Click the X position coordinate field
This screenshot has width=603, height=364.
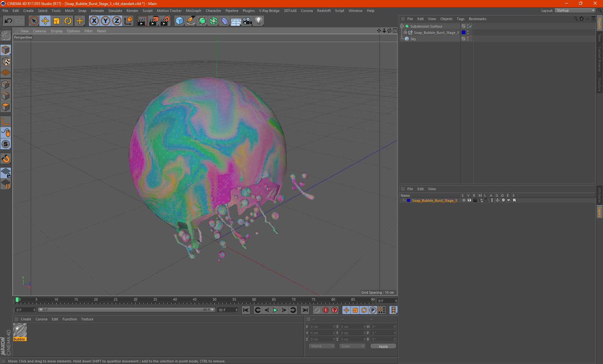point(322,327)
